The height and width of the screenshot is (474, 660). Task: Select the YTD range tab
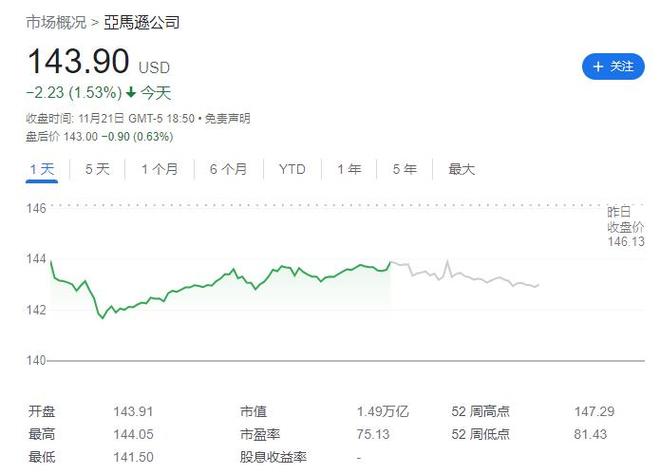(x=292, y=169)
